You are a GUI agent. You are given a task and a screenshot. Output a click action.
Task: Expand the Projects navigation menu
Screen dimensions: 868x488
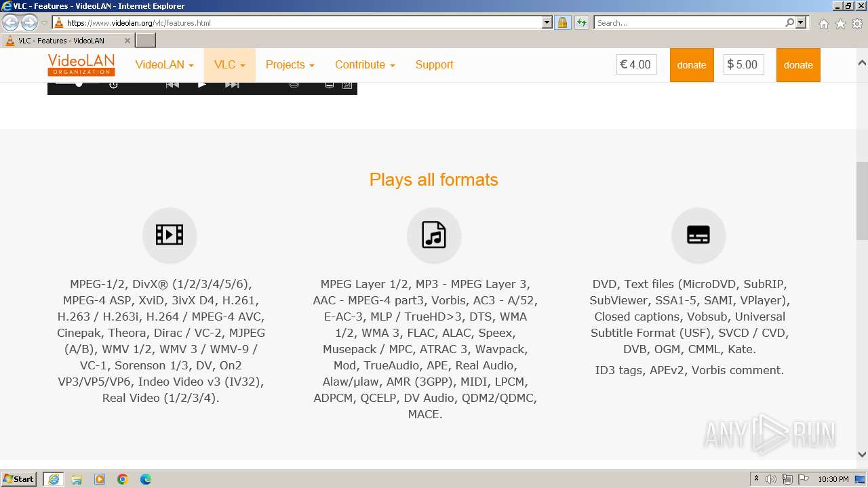290,65
